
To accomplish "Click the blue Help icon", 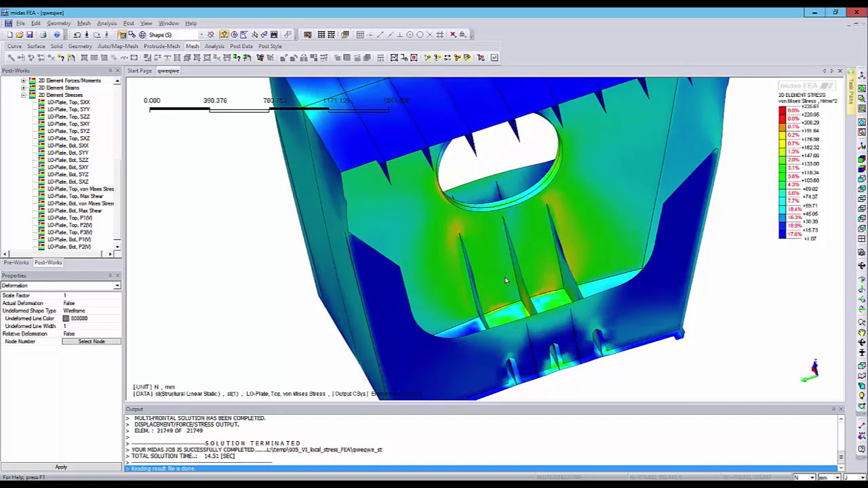I will tap(57, 35).
